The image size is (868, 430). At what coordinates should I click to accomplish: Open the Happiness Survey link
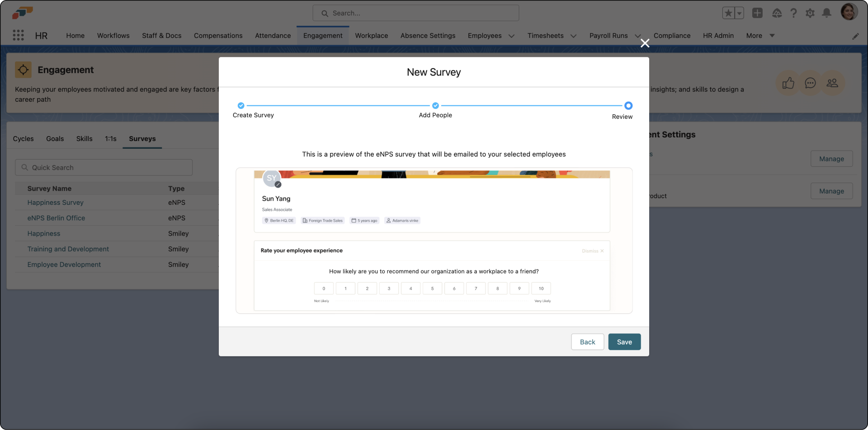55,203
